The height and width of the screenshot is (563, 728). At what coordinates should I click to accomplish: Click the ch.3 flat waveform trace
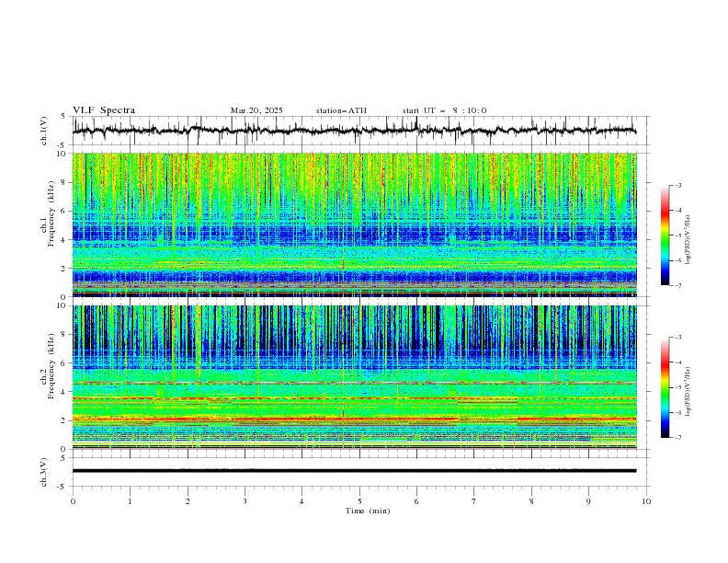[354, 471]
